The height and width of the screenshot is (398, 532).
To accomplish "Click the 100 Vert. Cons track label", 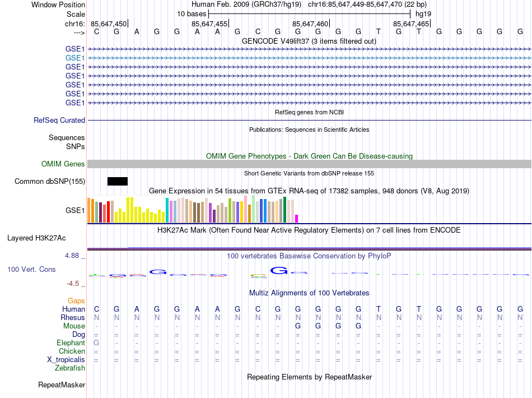I will (31, 270).
